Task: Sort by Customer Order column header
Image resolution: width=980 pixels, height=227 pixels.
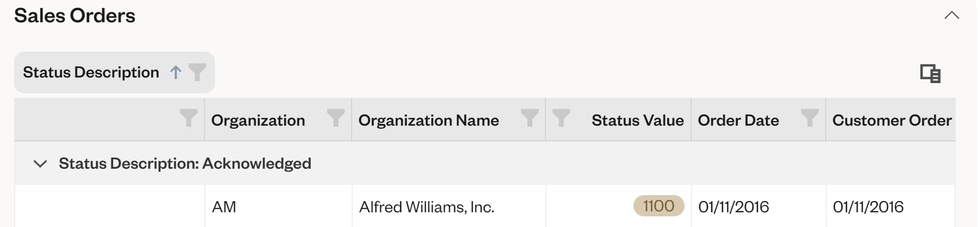Action: click(891, 120)
